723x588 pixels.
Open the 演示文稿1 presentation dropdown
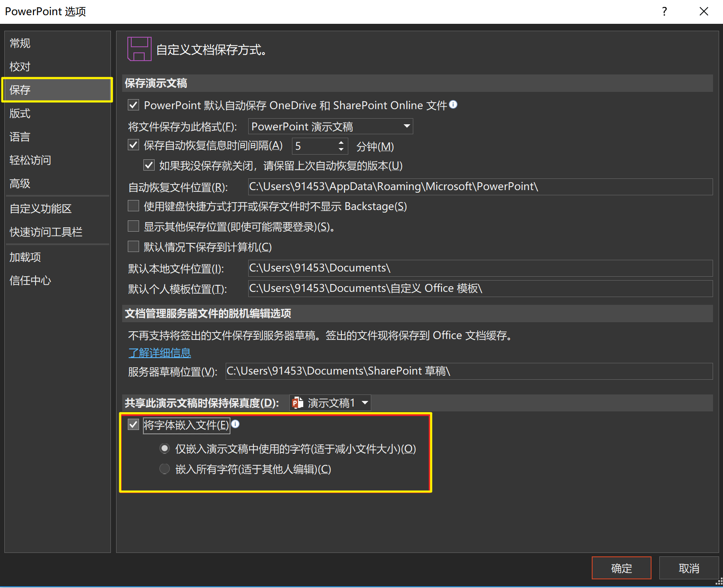[x=331, y=403]
